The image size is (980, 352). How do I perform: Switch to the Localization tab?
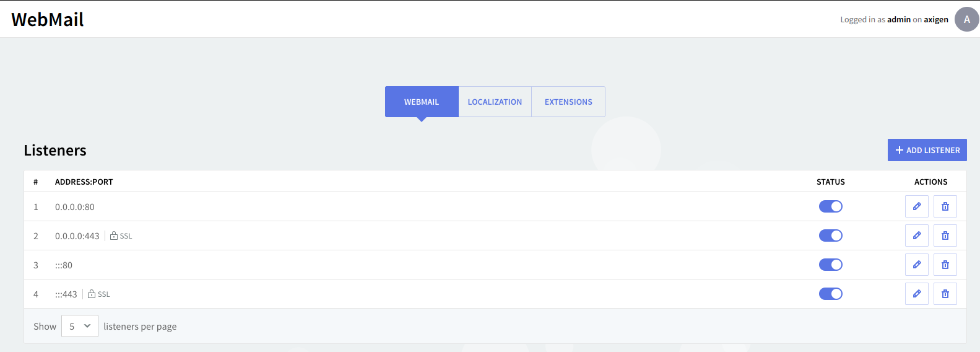[495, 102]
